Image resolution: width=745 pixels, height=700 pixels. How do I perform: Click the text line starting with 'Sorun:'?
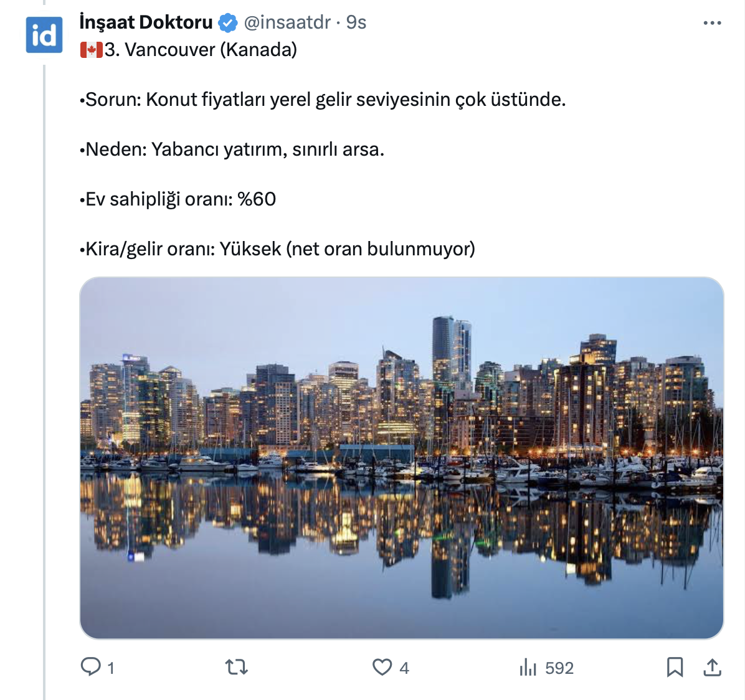323,100
